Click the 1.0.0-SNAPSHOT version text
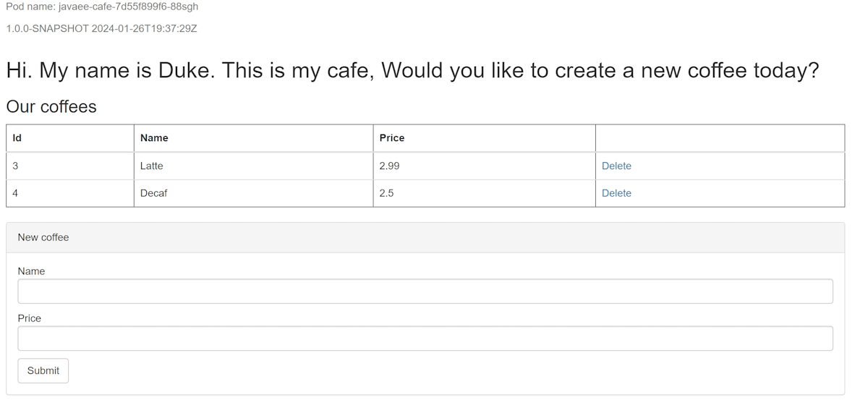This screenshot has width=868, height=408. pyautogui.click(x=101, y=29)
